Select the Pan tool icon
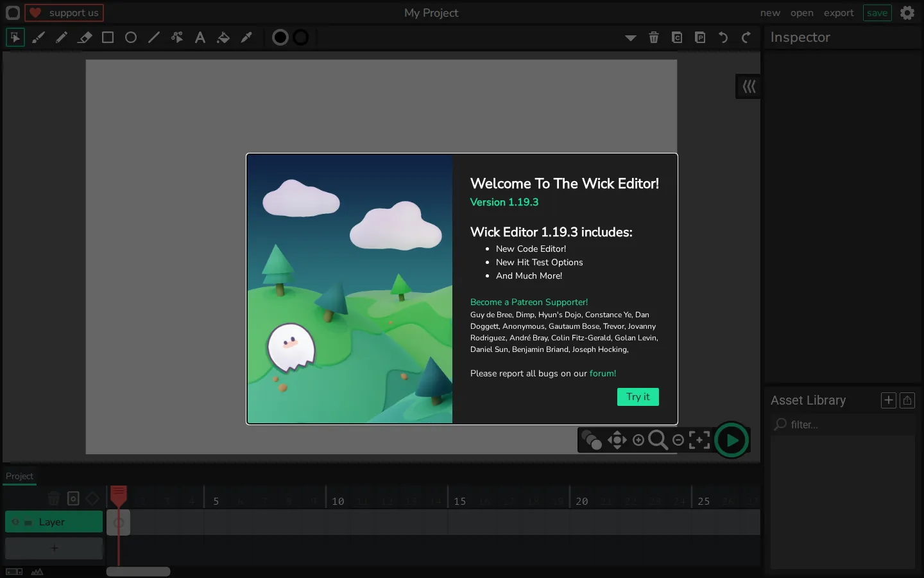 click(617, 440)
